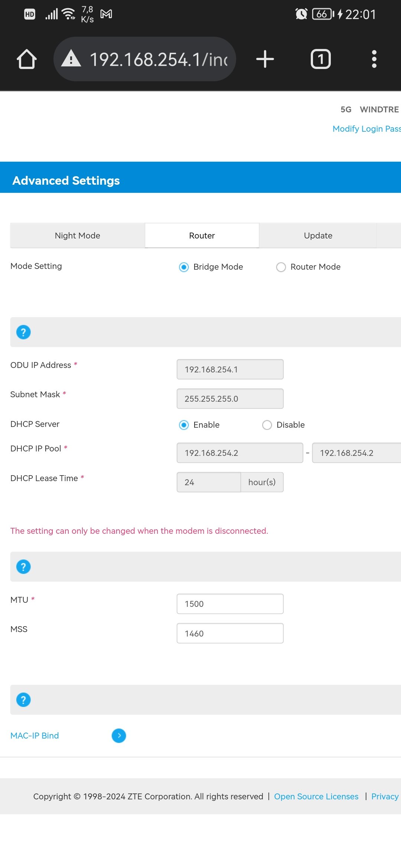Open the Open Source Licenses link

[x=316, y=796]
